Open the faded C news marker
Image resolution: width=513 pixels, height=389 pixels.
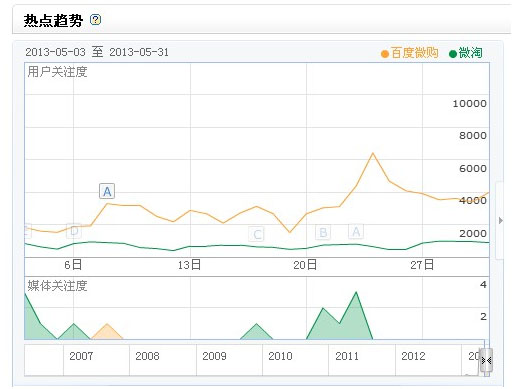[x=256, y=234]
